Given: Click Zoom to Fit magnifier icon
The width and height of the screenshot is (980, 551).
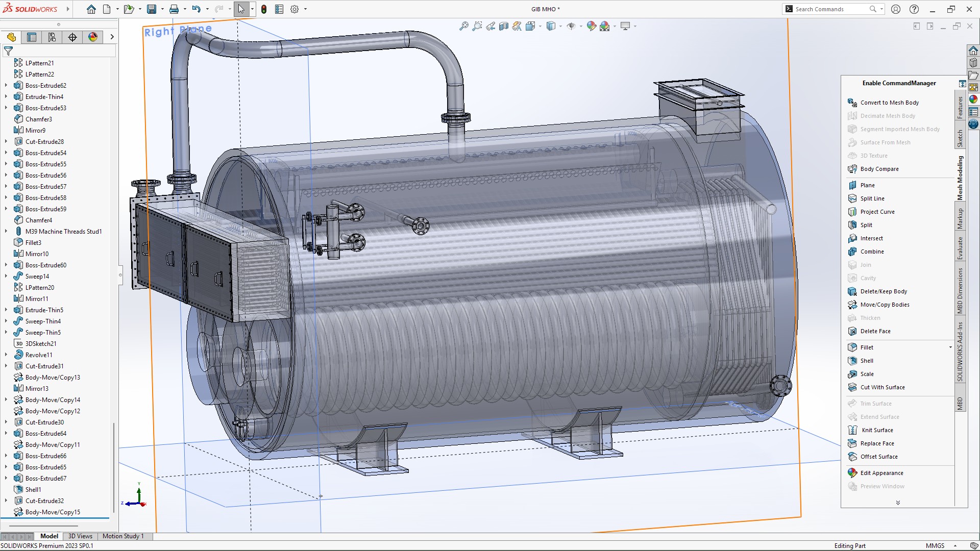Looking at the screenshot, I should [463, 26].
